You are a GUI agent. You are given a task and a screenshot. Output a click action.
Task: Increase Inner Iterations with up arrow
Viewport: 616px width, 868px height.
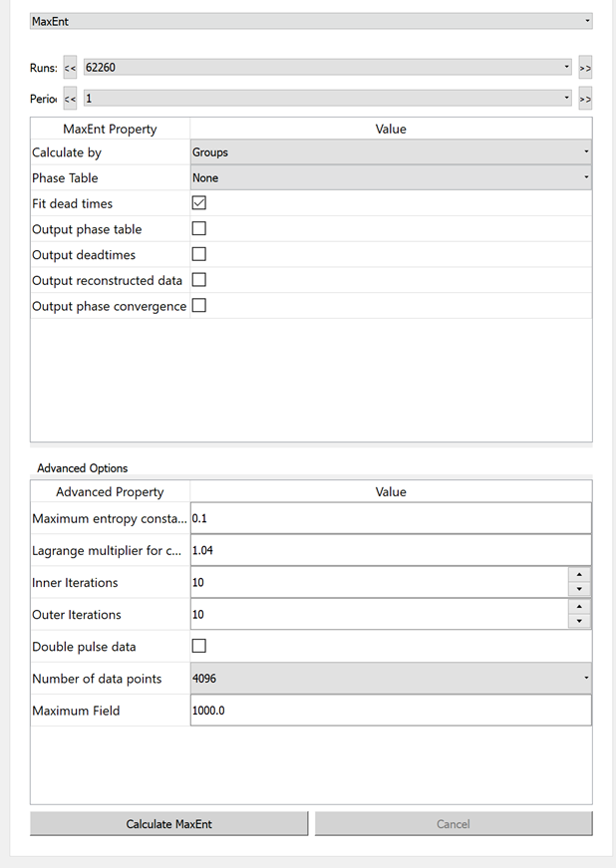click(579, 575)
